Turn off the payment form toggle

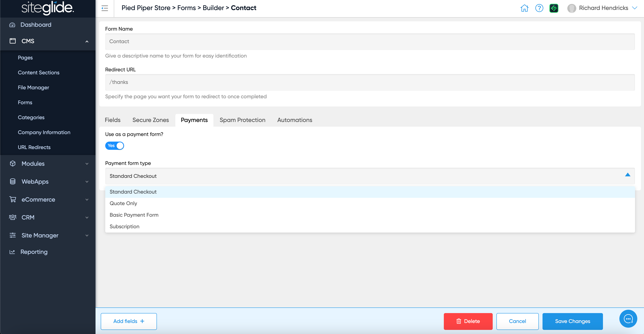pyautogui.click(x=115, y=146)
